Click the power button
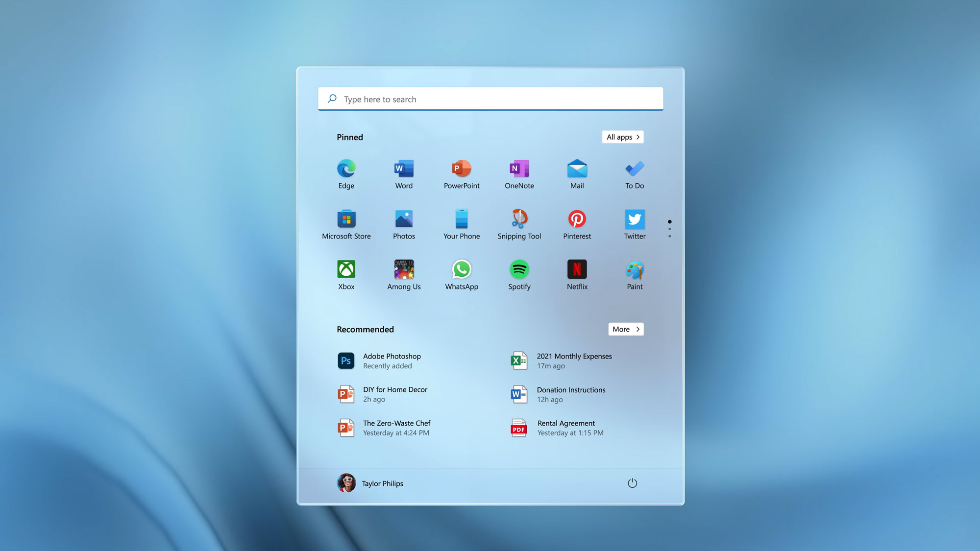The height and width of the screenshot is (551, 980). click(632, 483)
